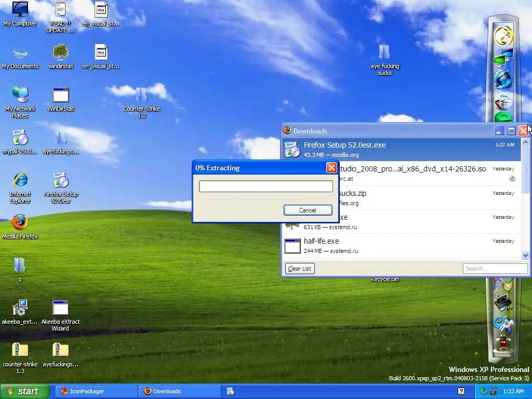Image resolution: width=532 pixels, height=399 pixels.
Task: Switch to the installer taskbar button
Action: 231,391
